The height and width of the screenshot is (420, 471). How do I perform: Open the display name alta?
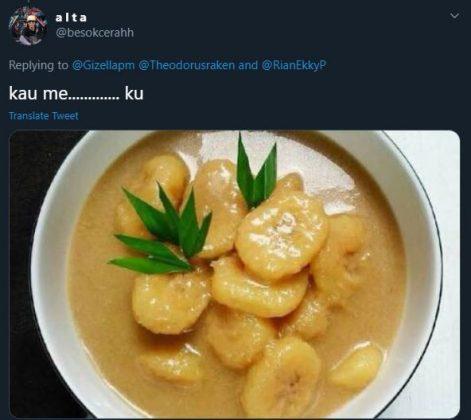pos(71,18)
